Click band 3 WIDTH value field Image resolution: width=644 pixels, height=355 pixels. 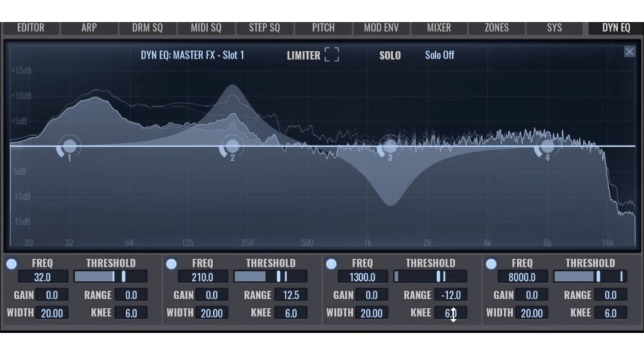click(371, 313)
